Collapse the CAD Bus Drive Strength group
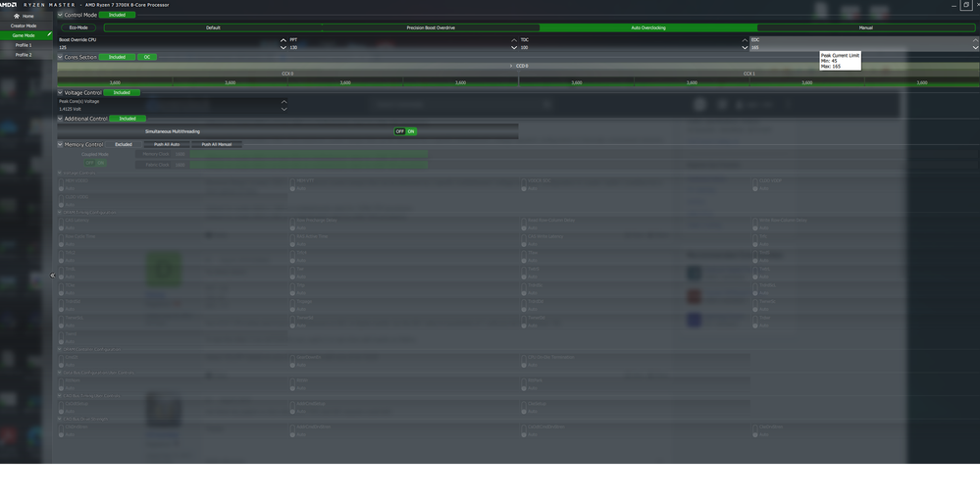Viewport: 980px width, 502px height. (x=60, y=419)
